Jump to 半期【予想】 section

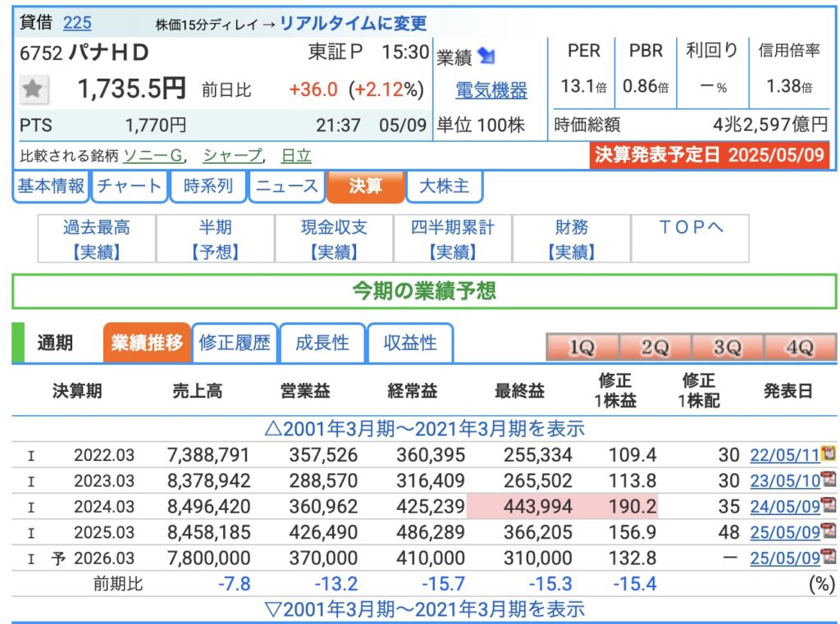216,239
